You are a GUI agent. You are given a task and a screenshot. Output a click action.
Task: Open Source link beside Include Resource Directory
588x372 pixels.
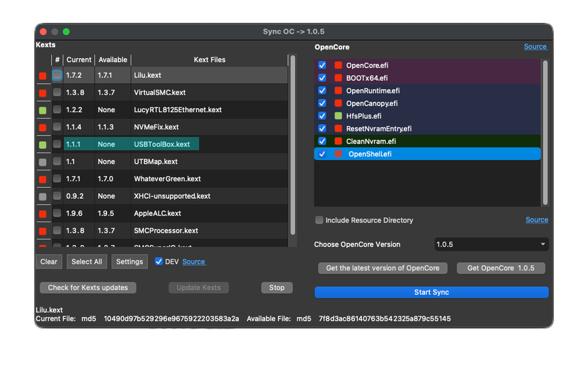(x=537, y=220)
